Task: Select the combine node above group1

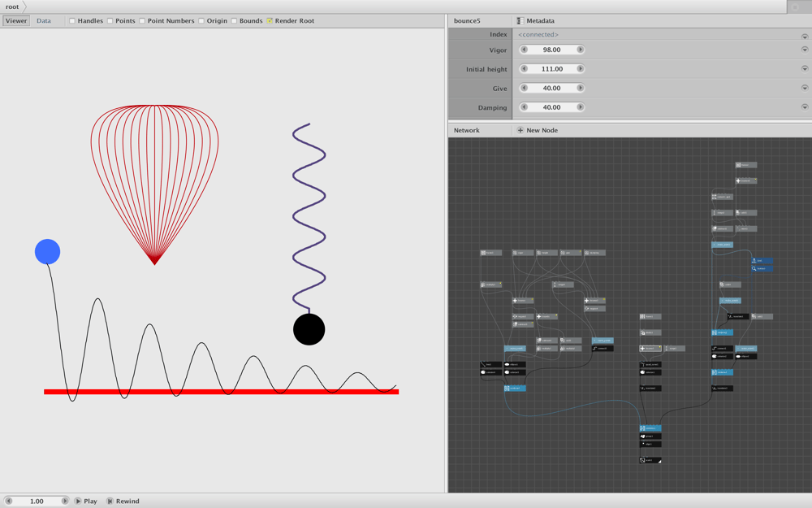Action: click(x=650, y=428)
